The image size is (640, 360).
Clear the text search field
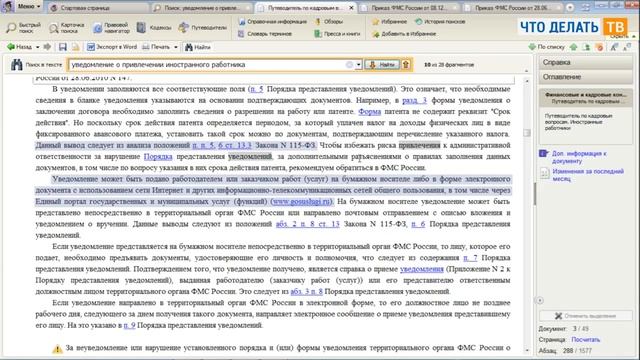pyautogui.click(x=349, y=64)
